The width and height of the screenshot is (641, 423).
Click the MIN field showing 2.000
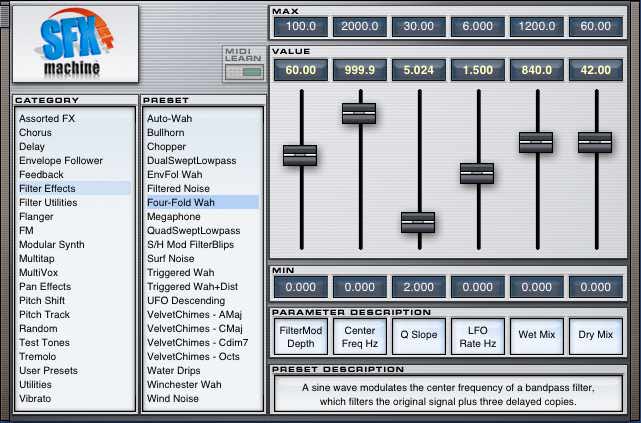coord(419,287)
